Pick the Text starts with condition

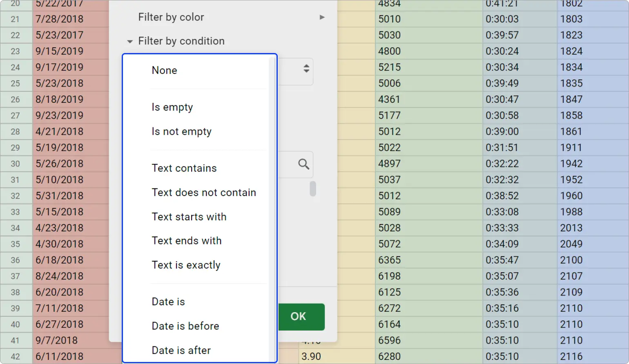pos(189,217)
